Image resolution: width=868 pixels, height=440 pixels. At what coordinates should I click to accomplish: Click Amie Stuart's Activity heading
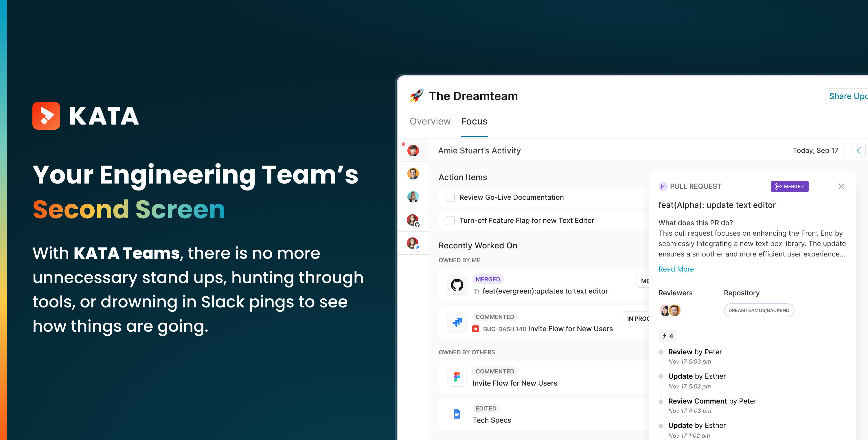(x=479, y=150)
